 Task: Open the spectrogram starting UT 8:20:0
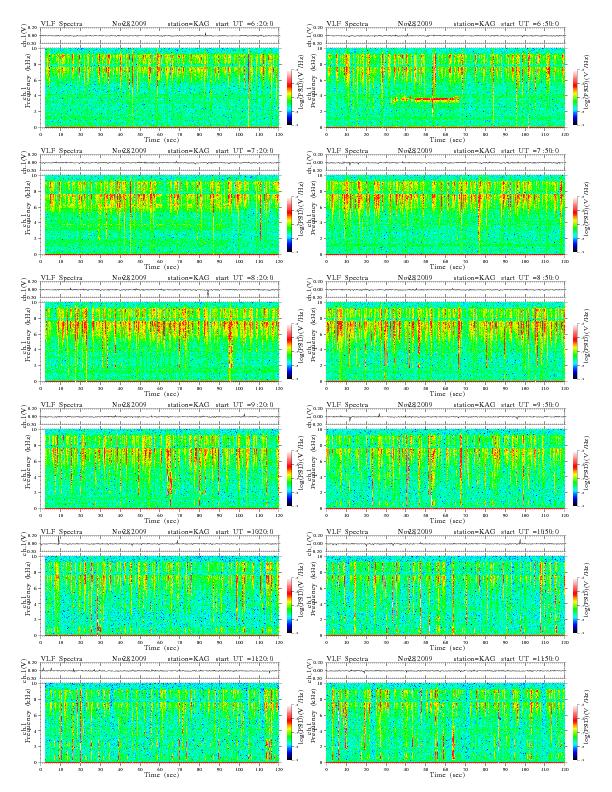tap(160, 342)
